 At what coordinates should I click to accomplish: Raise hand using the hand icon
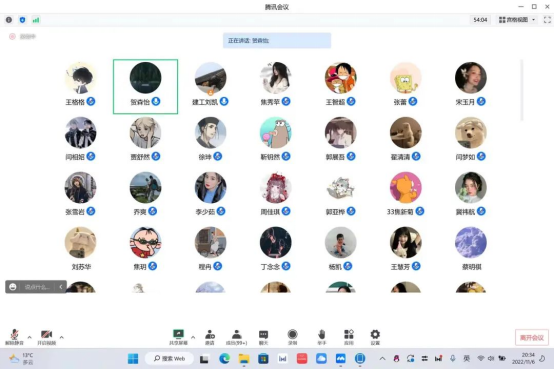coord(322,337)
